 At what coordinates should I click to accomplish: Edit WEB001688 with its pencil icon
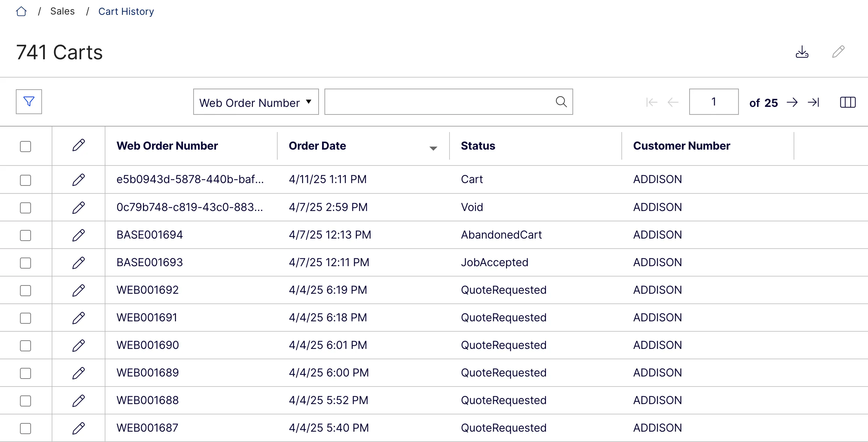coord(79,401)
